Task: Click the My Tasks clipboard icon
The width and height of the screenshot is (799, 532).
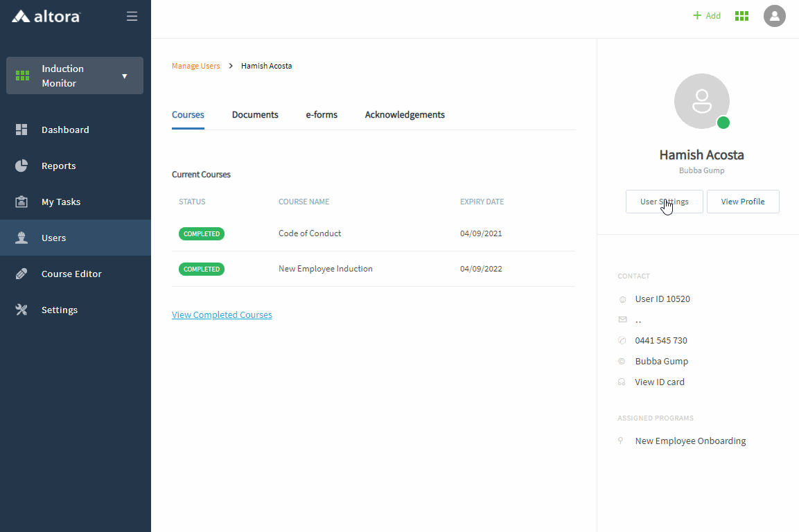Action: point(21,202)
